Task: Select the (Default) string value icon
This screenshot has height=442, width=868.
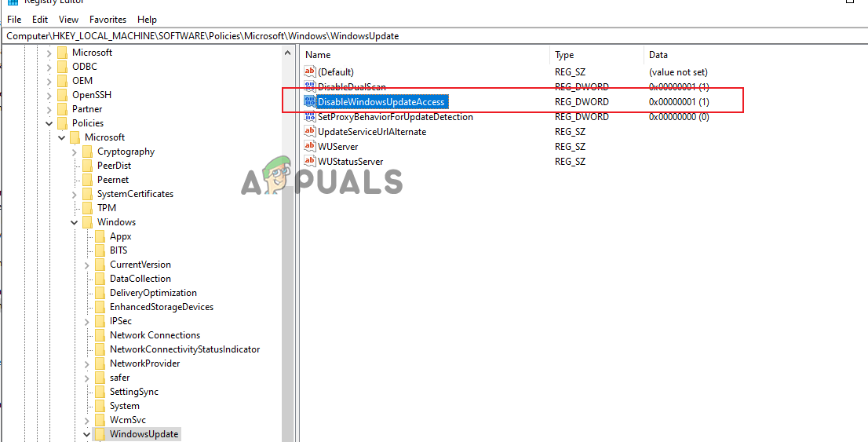Action: pyautogui.click(x=309, y=72)
